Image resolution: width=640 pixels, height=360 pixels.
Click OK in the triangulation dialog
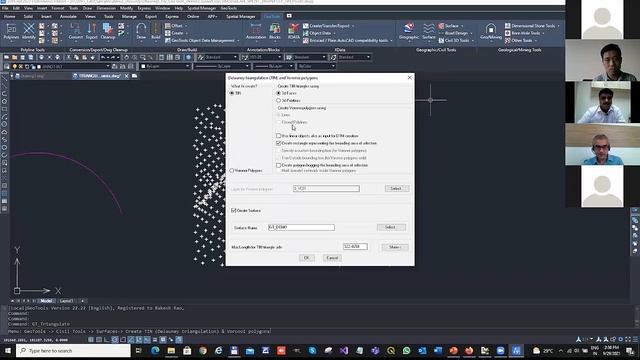[x=307, y=258]
